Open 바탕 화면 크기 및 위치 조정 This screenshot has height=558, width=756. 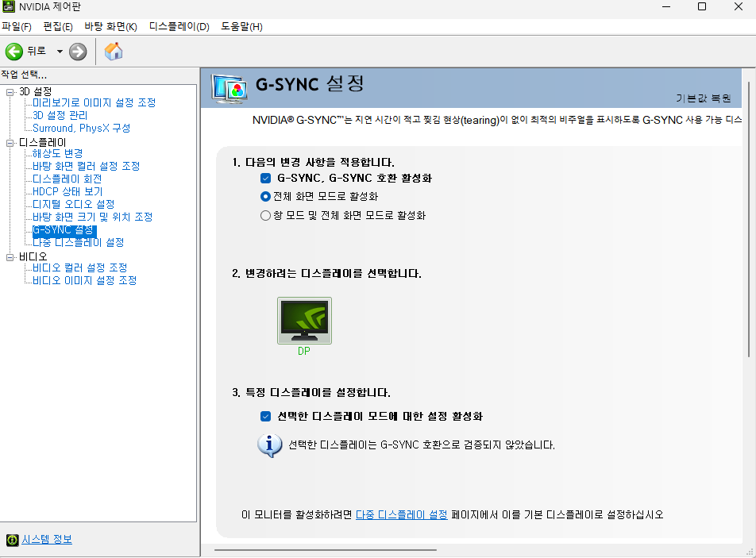click(x=92, y=217)
